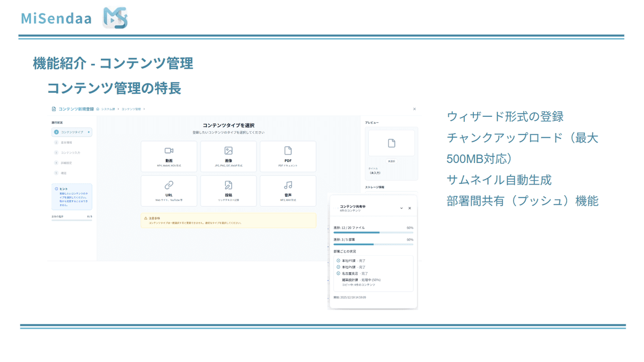Click the 未選択 badge in preview
Screen dimensions: 644x362
click(391, 161)
